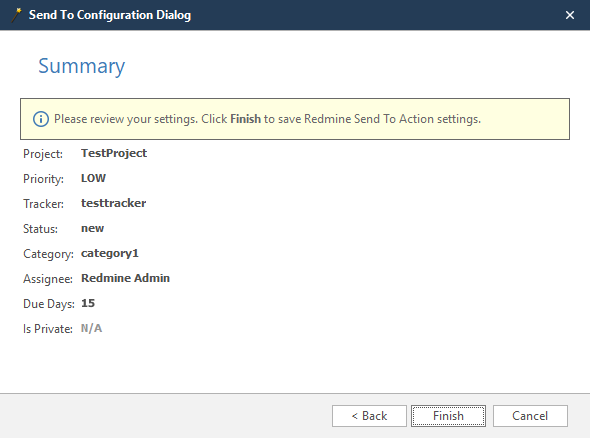
Task: Click the Summary heading
Action: pos(82,66)
